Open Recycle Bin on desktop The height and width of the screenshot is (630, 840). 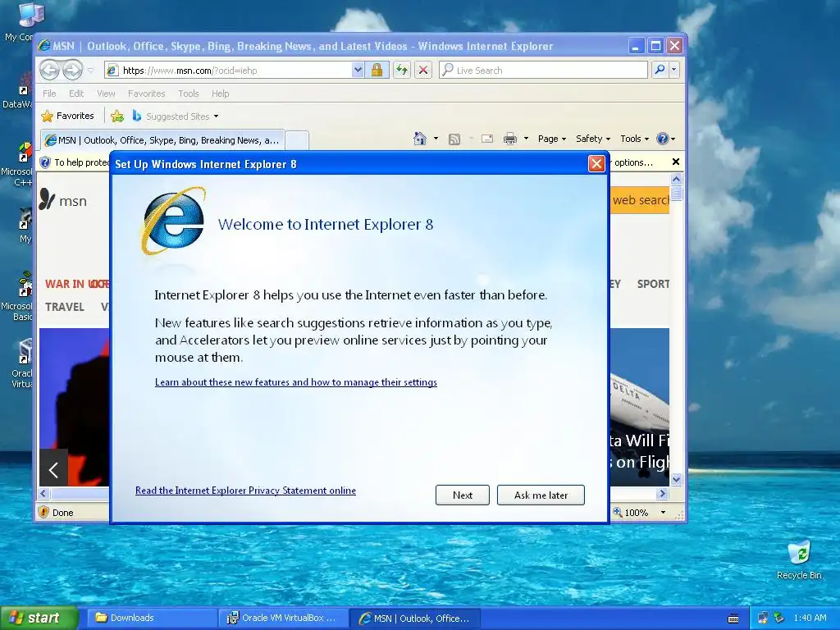pyautogui.click(x=799, y=560)
